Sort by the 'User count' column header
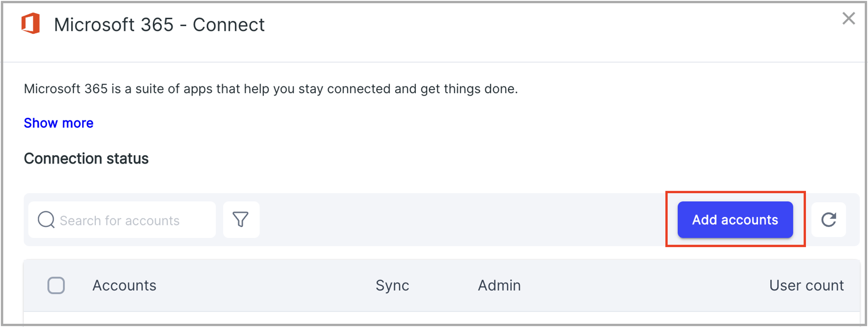 (806, 285)
